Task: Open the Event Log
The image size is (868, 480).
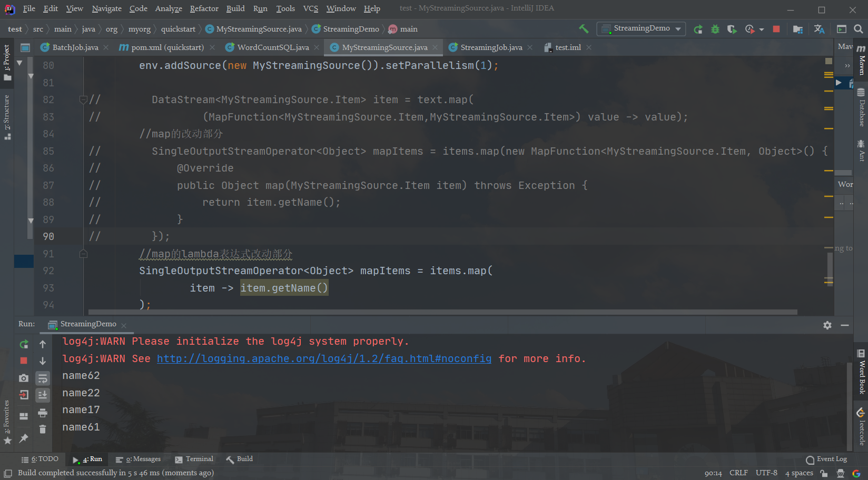Action: (x=826, y=459)
